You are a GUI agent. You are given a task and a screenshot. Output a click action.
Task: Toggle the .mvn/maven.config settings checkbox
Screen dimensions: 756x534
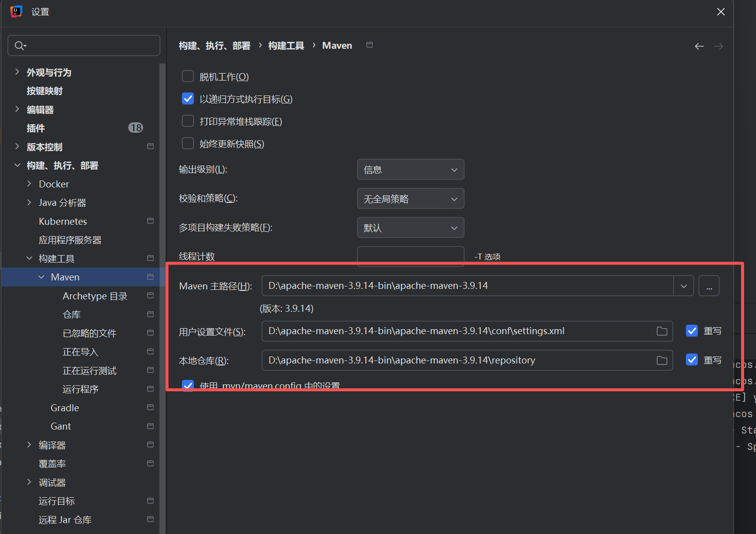188,385
